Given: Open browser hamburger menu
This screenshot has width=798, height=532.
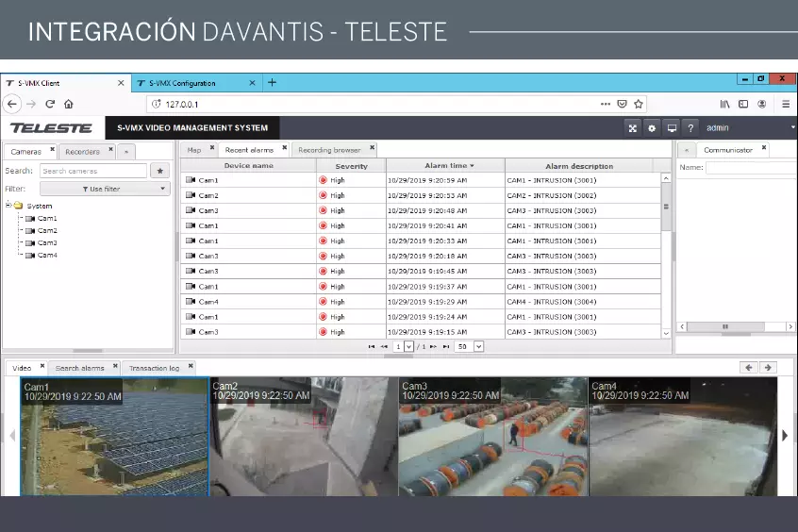Looking at the screenshot, I should tap(786, 104).
